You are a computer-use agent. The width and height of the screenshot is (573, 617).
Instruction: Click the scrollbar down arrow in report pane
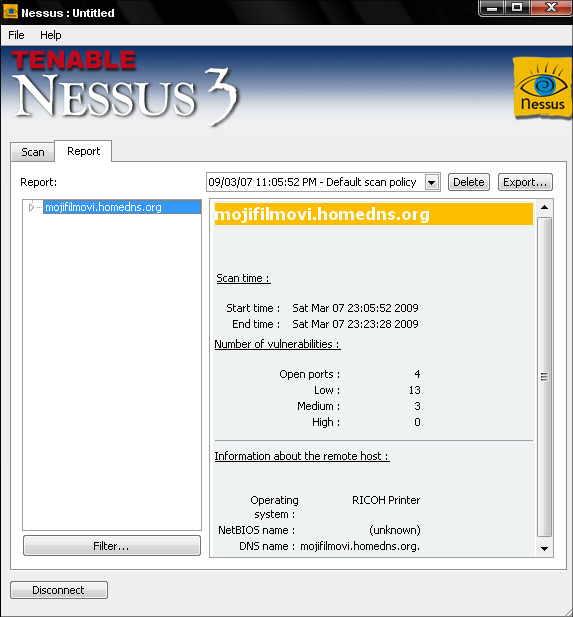pyautogui.click(x=545, y=549)
